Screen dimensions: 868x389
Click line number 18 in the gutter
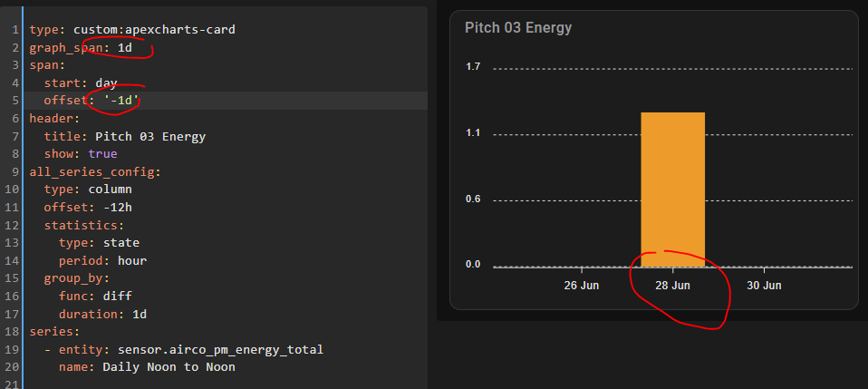[13, 332]
